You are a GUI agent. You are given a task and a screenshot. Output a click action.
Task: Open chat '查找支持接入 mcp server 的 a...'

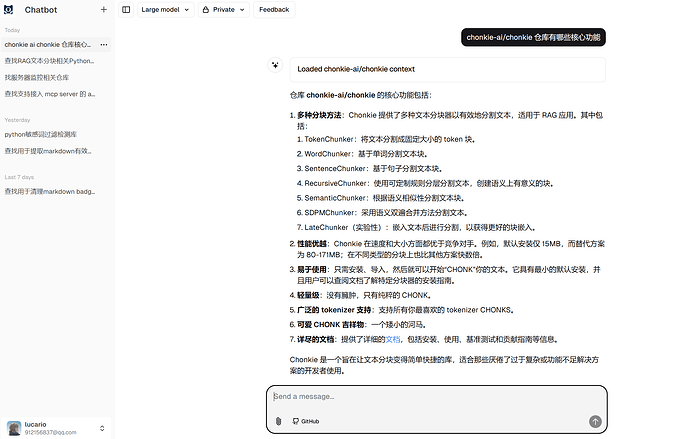point(50,94)
